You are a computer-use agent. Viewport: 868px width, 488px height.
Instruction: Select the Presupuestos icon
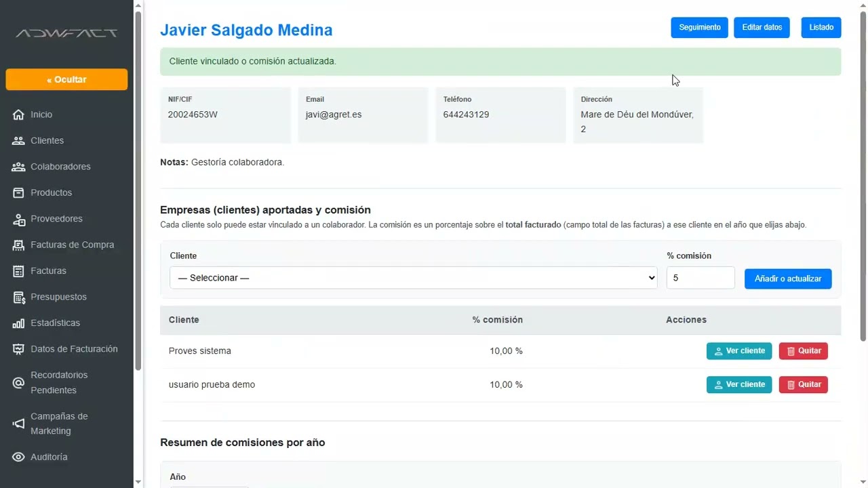point(18,297)
